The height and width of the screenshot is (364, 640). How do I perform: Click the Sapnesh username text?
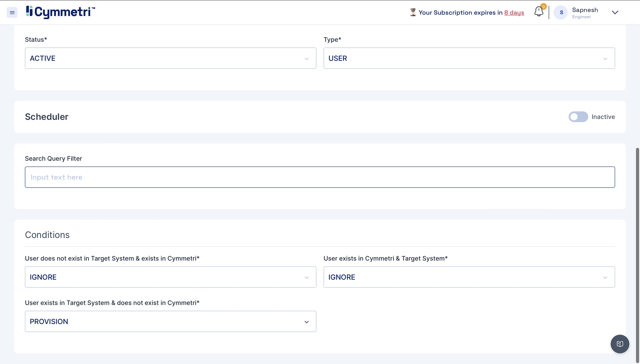(585, 10)
